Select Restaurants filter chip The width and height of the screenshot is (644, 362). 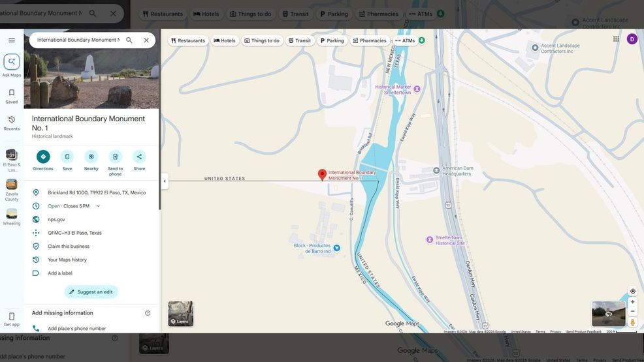tap(188, 40)
